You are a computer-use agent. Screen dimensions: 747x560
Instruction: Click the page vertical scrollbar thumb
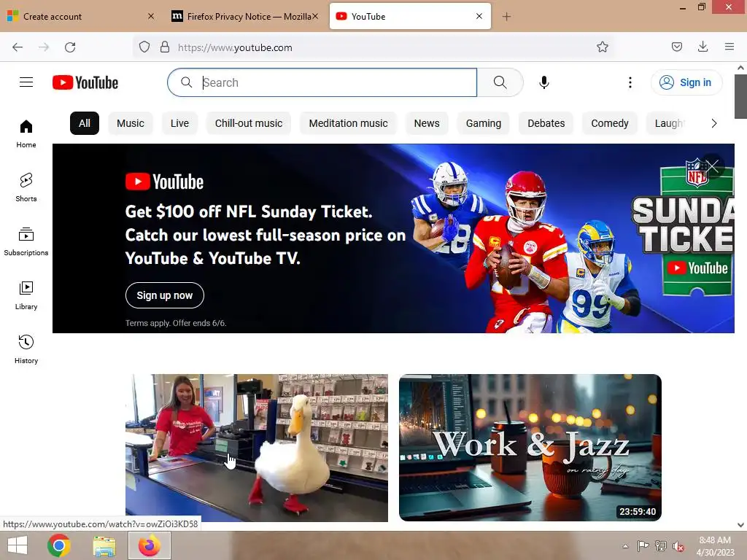click(740, 96)
